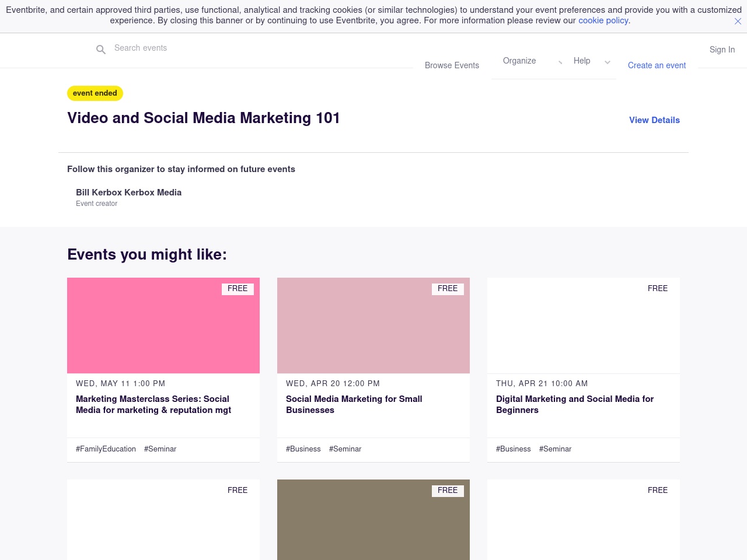Click the event ended badge

95,93
